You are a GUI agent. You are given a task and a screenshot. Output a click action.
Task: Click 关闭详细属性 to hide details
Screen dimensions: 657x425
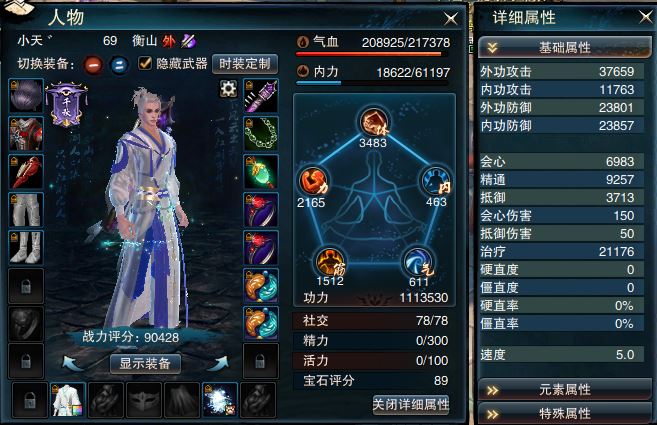pyautogui.click(x=411, y=404)
